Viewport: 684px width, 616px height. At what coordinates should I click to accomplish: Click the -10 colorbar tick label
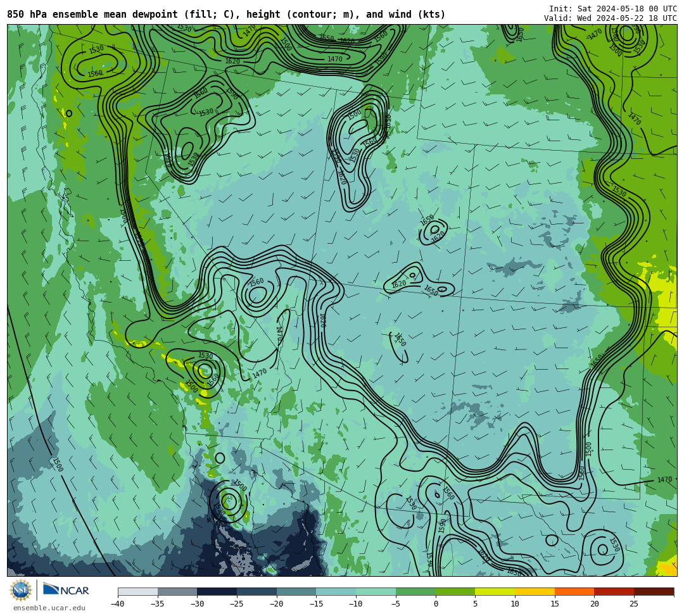coord(356,604)
